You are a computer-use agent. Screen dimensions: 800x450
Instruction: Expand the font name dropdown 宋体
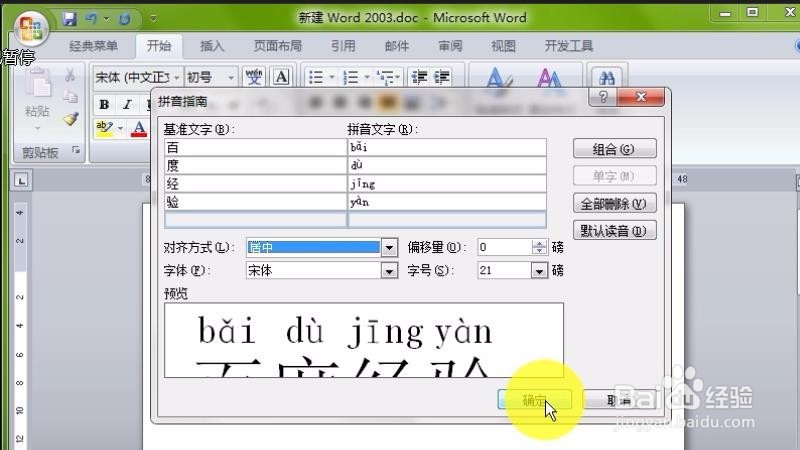(177, 78)
